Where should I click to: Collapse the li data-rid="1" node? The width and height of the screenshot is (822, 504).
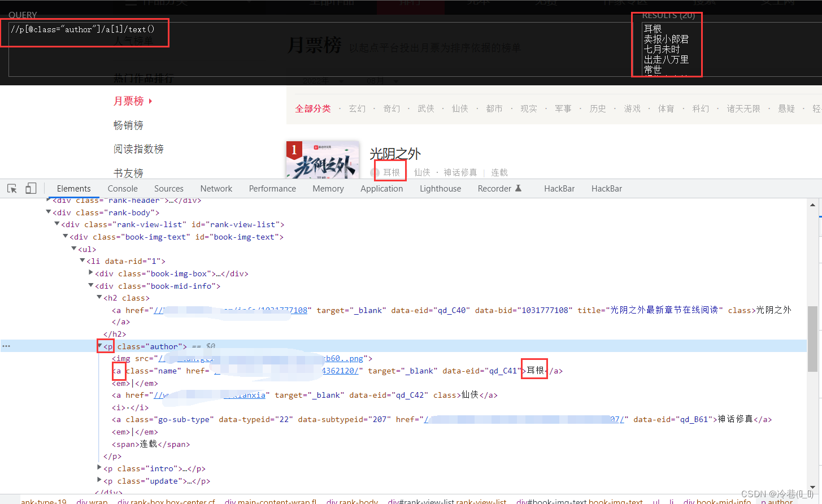point(82,260)
